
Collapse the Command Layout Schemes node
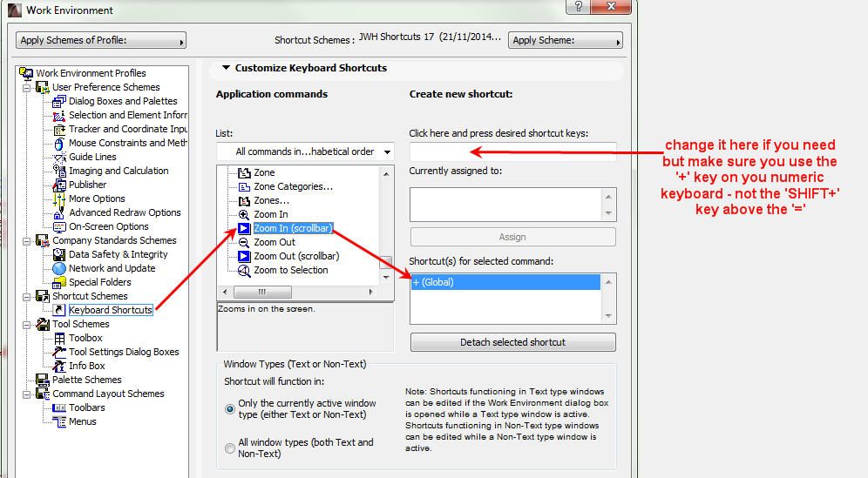coord(26,394)
